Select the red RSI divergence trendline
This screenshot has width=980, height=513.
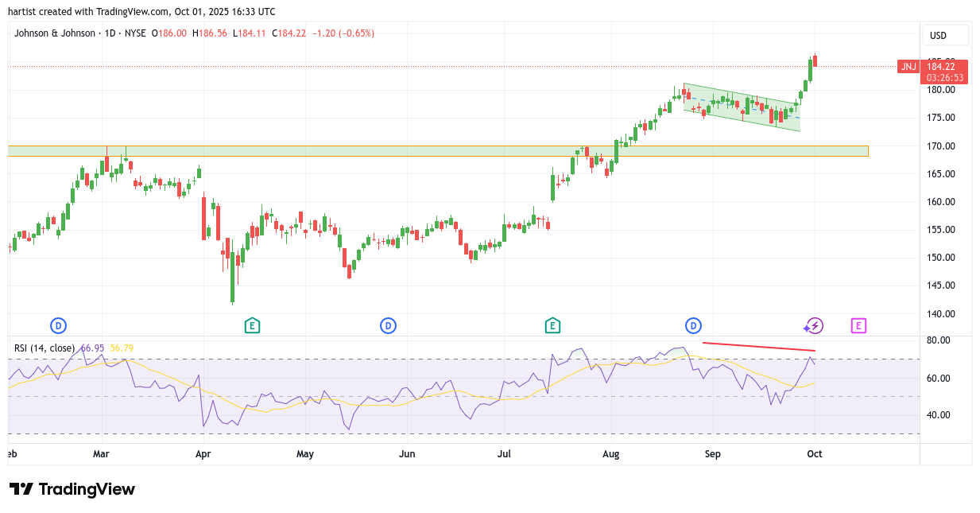(758, 347)
